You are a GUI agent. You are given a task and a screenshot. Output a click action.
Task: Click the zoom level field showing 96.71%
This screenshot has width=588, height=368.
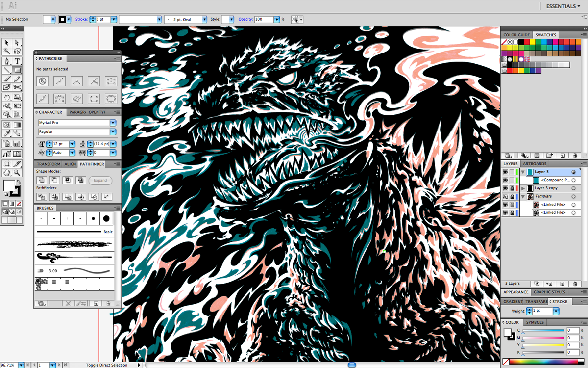[x=9, y=365]
